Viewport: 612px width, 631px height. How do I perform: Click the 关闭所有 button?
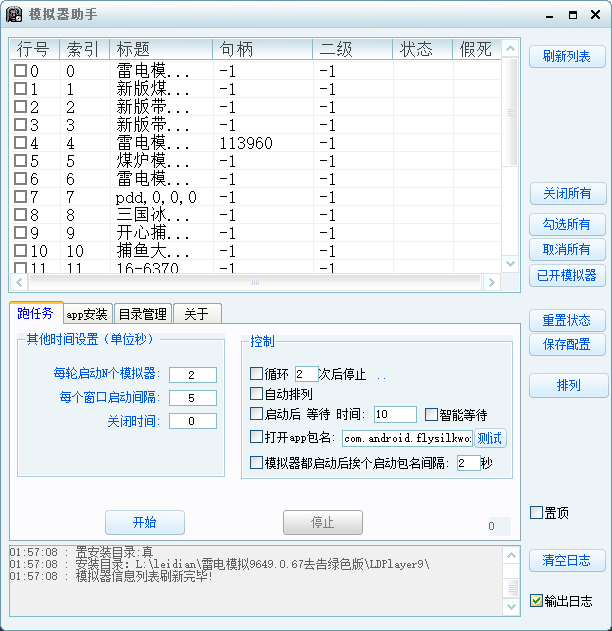(567, 194)
